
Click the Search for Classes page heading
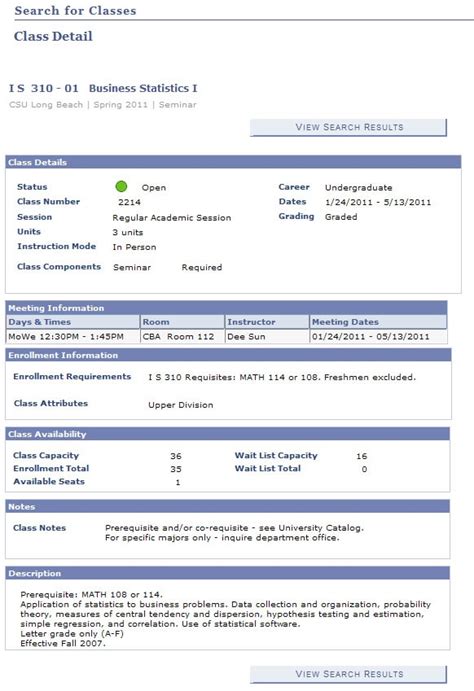point(75,11)
